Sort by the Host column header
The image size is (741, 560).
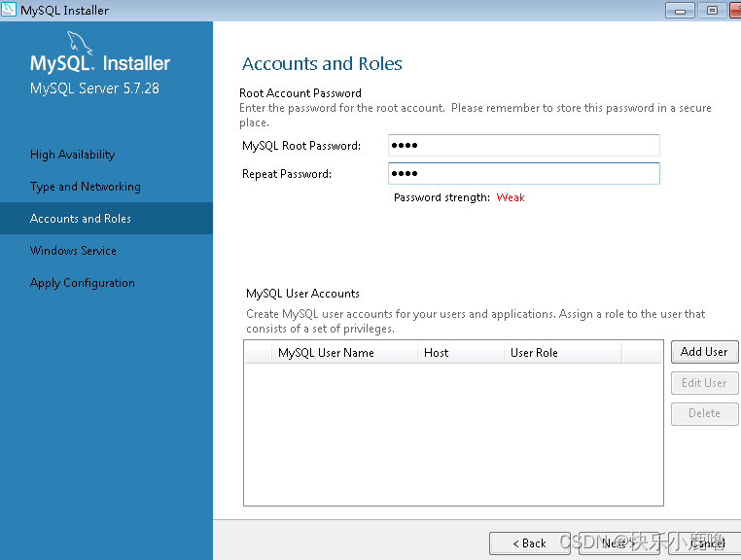pos(460,353)
